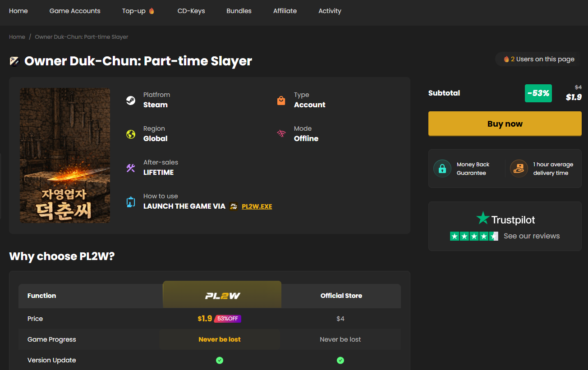The height and width of the screenshot is (370, 588).
Task: Click the flame icon in Users on this page
Action: (506, 59)
